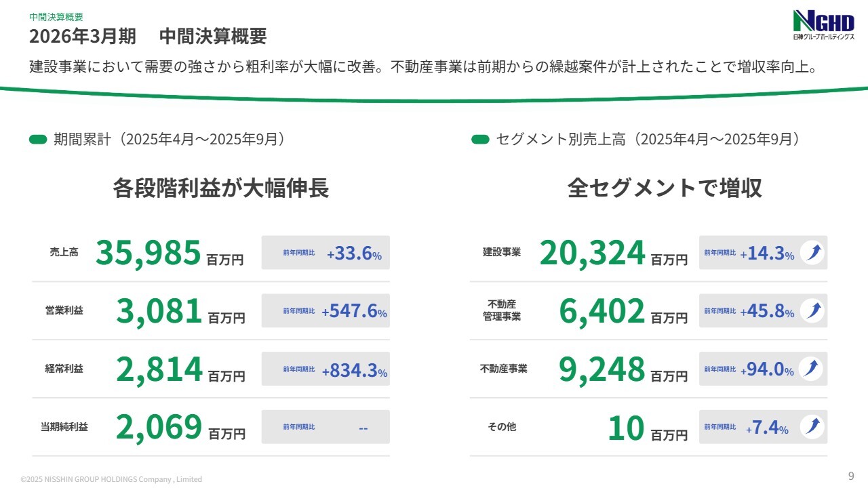Click the green pill marker beside 期間累計

(38, 140)
